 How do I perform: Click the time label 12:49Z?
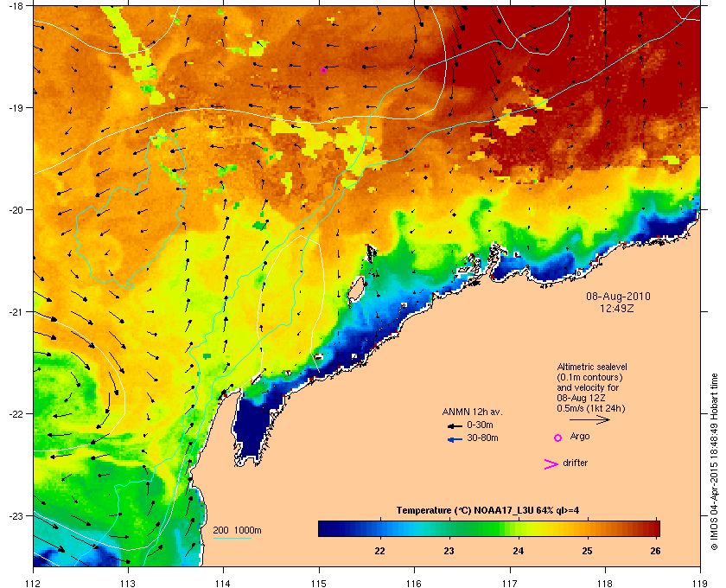[617, 308]
